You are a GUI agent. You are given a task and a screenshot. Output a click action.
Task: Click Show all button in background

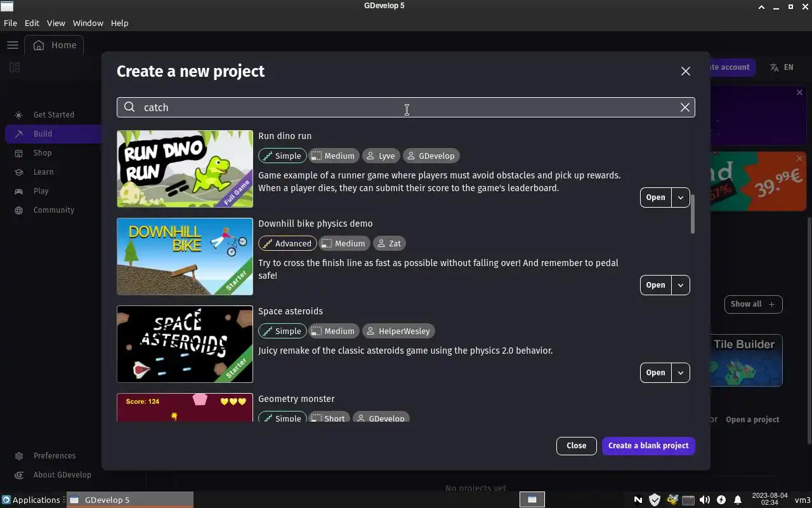pyautogui.click(x=753, y=304)
